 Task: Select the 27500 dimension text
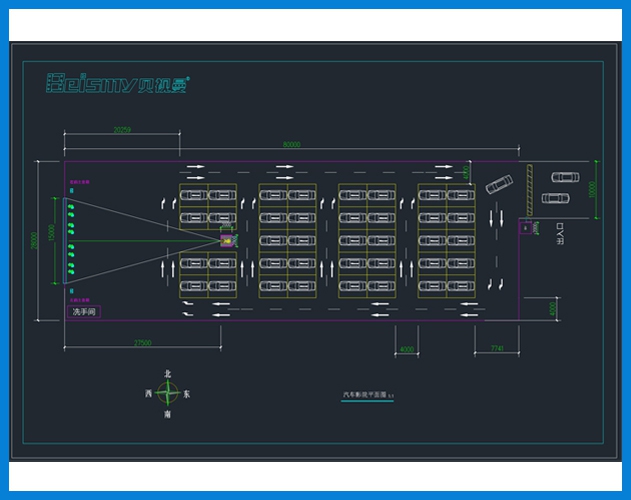(x=142, y=343)
